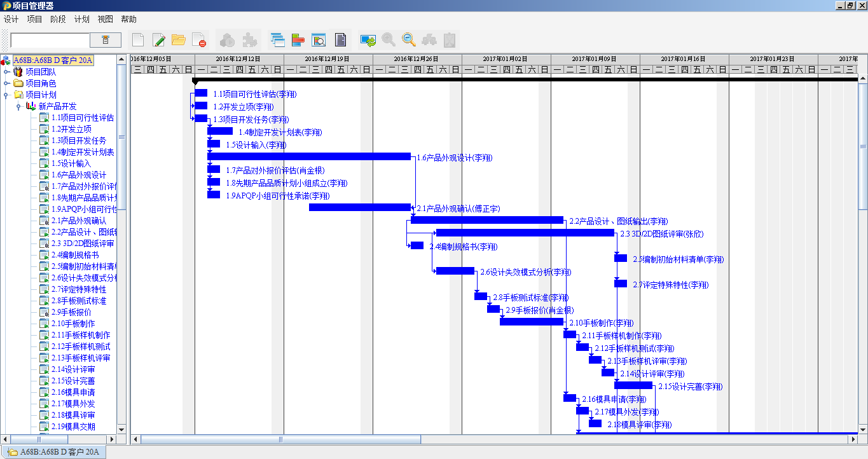Click the greyed-out zoom in magnifier
The width and height of the screenshot is (868, 459).
tap(389, 40)
